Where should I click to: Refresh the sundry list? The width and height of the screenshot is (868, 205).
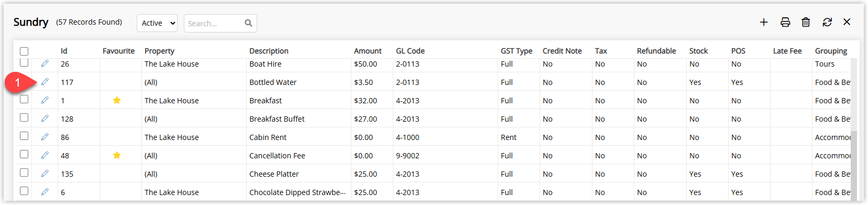coord(827,22)
